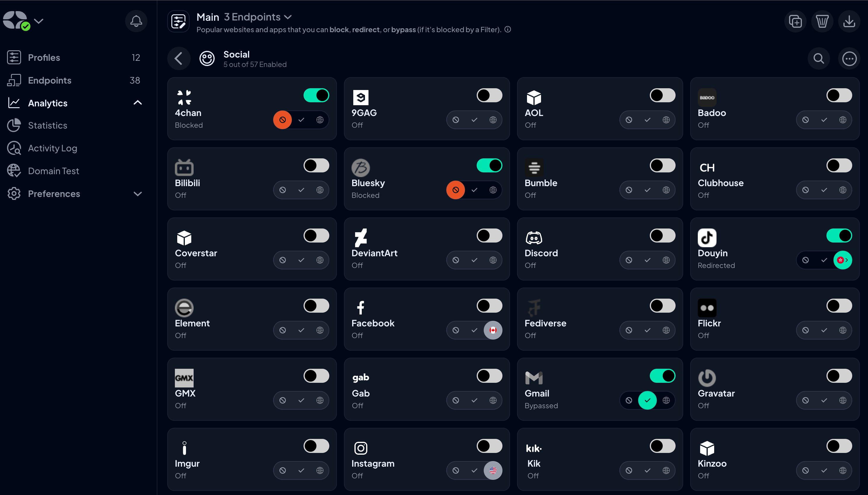Click the bypass checkmark for 9GAG
The height and width of the screenshot is (495, 868).
click(x=474, y=120)
